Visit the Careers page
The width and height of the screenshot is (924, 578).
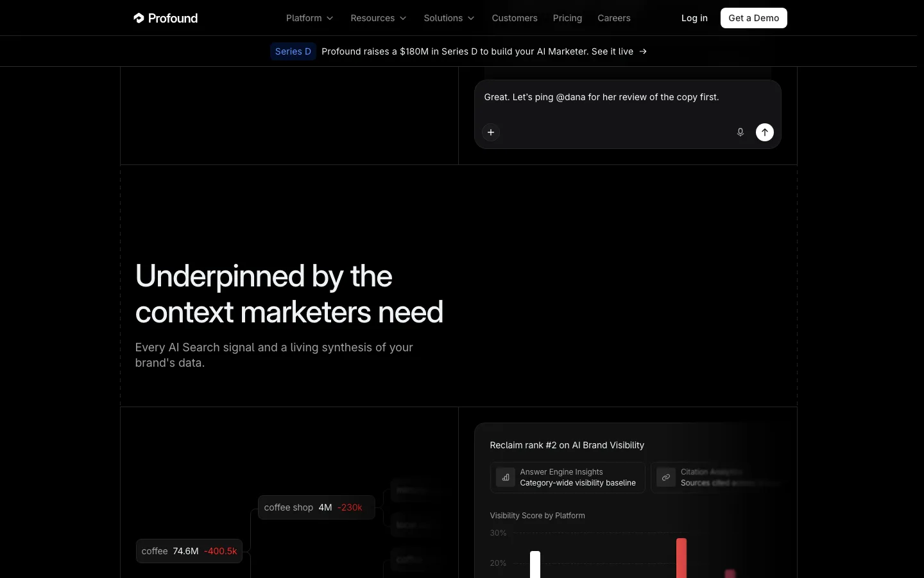click(614, 18)
